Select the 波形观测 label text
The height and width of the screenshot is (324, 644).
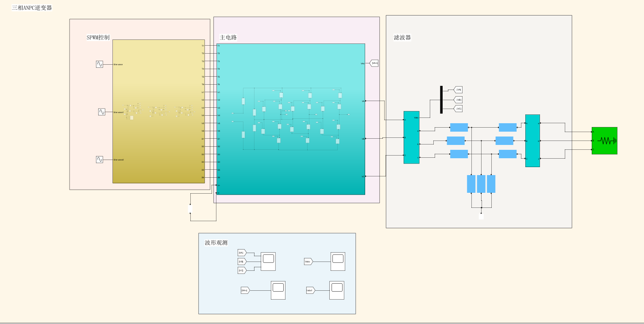click(x=216, y=242)
